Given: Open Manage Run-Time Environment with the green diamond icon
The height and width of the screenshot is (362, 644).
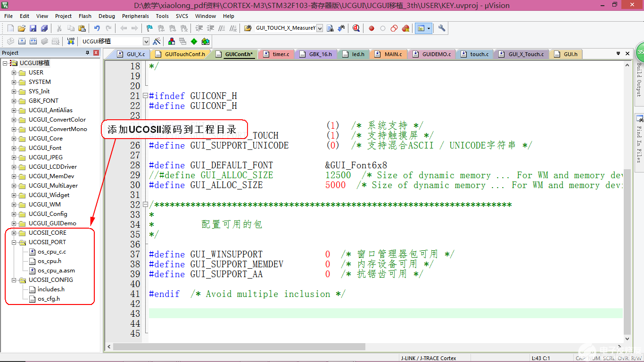Looking at the screenshot, I should click(194, 41).
